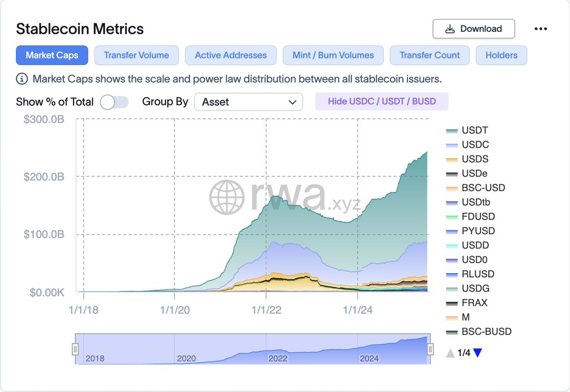This screenshot has height=392, width=570.
Task: Click the 1/1/22 x-axis label
Action: coord(267,310)
